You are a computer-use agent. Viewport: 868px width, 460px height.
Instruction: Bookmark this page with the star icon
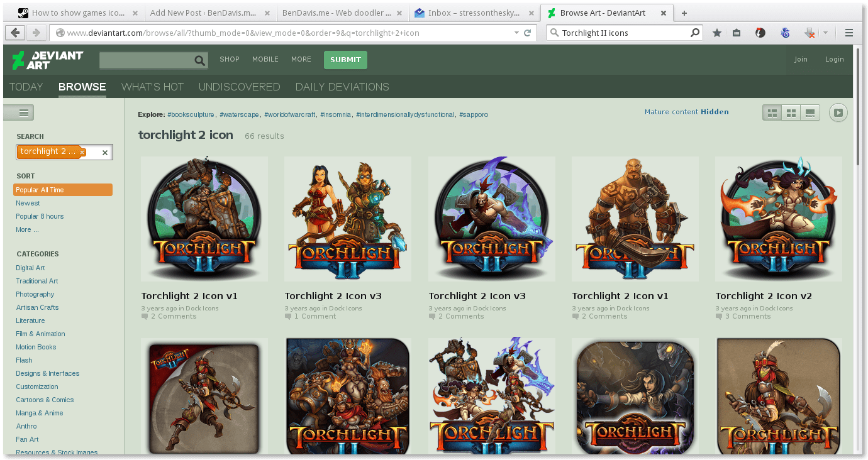click(x=716, y=32)
